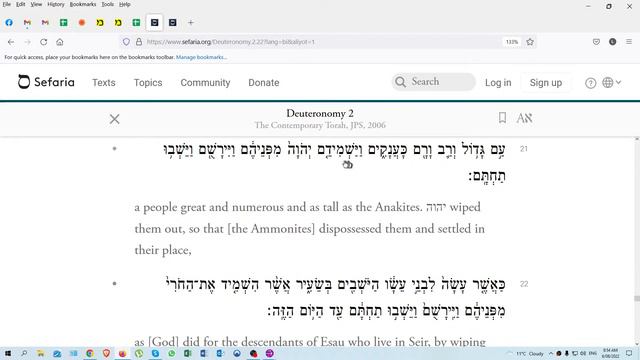Image resolution: width=640 pixels, height=360 pixels.
Task: Open the History menu
Action: point(56,4)
